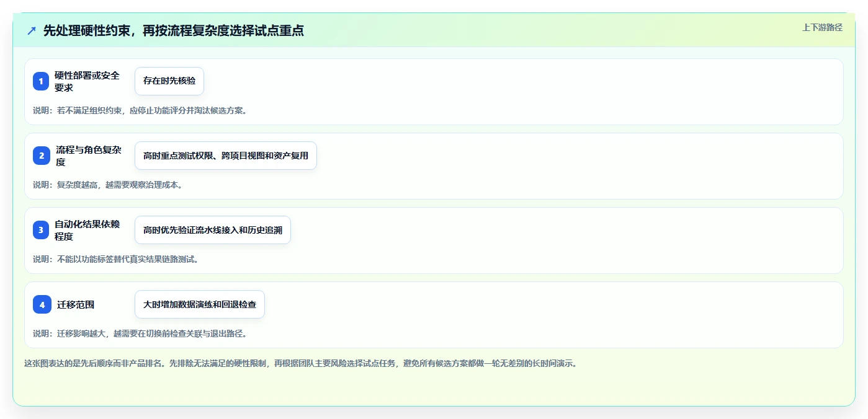Click the arrow icon beside the heading

(x=32, y=30)
